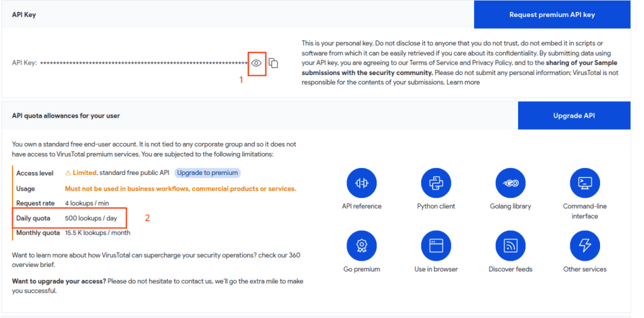Click the Upgrade API button
Screen dimensions: 644x318
[x=574, y=116]
